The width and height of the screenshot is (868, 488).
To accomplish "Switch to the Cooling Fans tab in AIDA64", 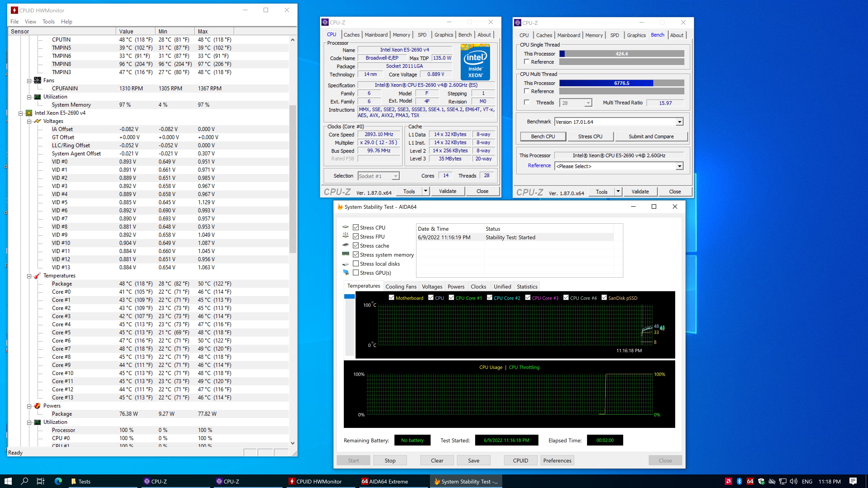I will tap(401, 287).
